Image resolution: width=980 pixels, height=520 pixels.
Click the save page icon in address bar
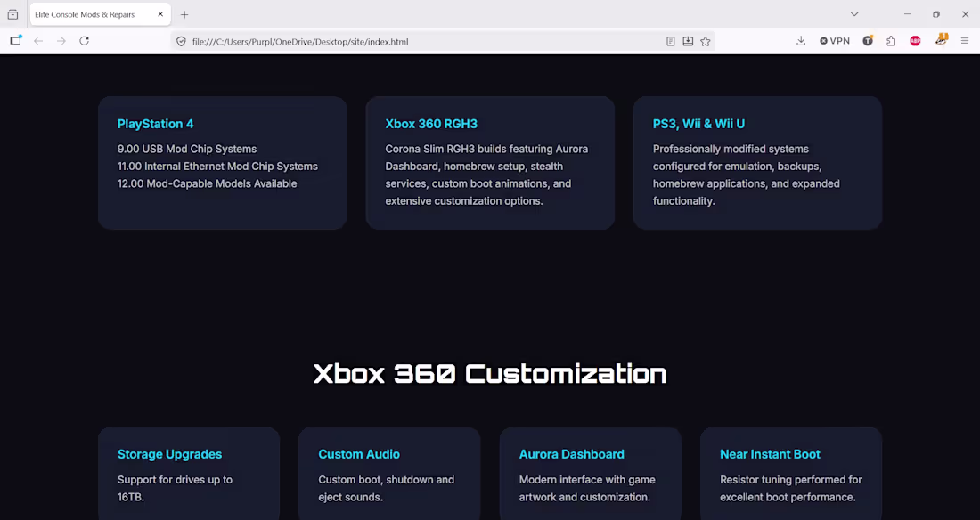(x=688, y=41)
